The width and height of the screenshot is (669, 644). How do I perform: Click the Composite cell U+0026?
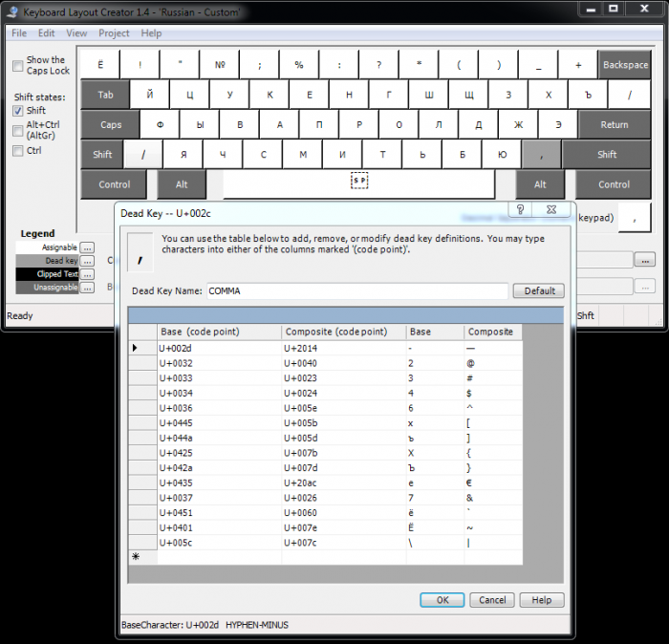pyautogui.click(x=344, y=498)
